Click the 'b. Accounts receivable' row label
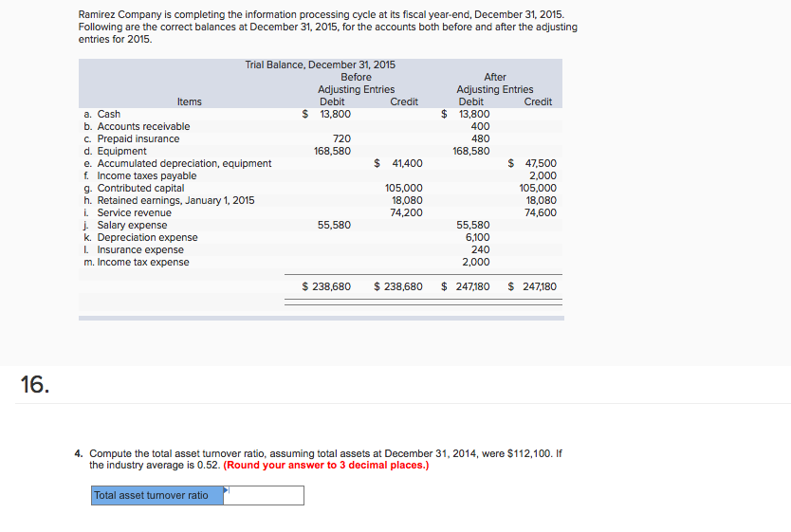This screenshot has width=791, height=532. coord(138,126)
